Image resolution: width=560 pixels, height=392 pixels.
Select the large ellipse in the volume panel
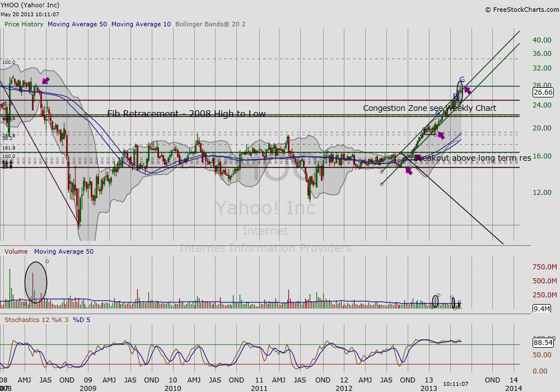pyautogui.click(x=36, y=282)
